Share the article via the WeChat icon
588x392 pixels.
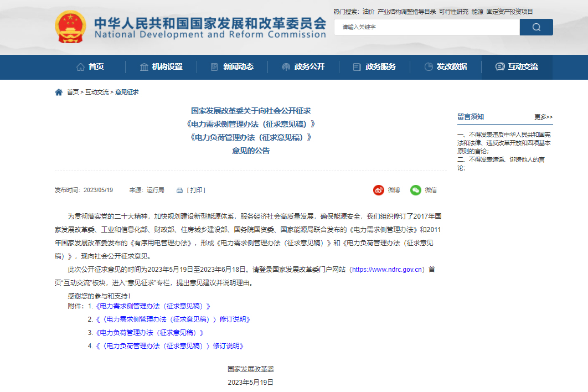point(416,190)
